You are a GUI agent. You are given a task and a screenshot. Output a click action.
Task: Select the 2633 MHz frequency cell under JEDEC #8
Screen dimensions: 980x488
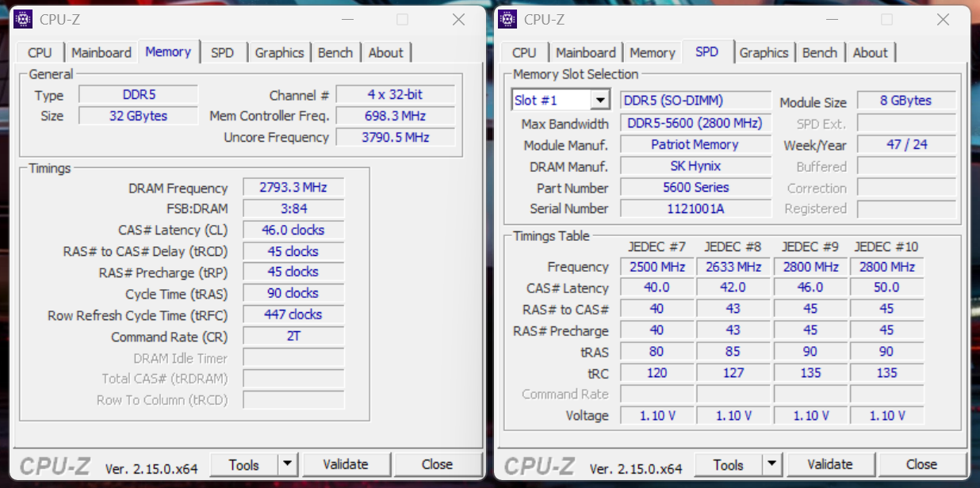(733, 267)
